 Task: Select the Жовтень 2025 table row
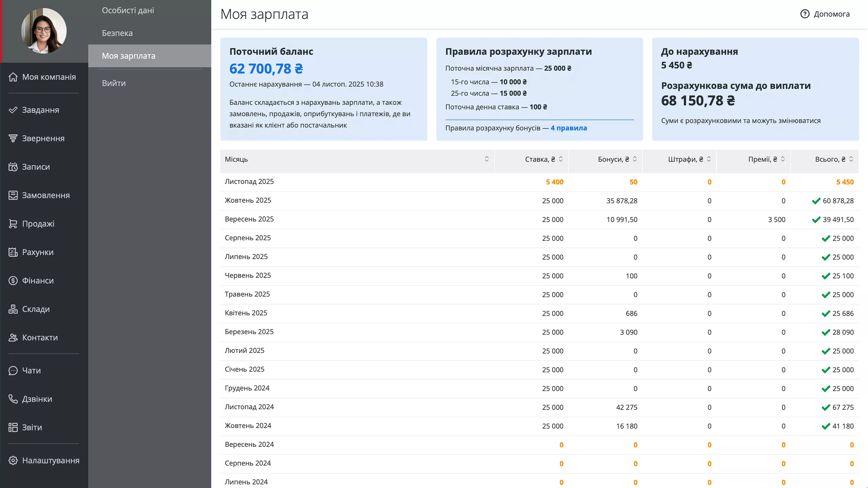(539, 201)
